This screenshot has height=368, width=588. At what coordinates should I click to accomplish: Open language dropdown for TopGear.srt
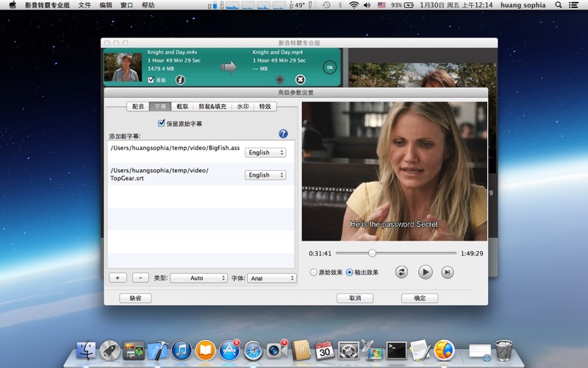tap(265, 175)
